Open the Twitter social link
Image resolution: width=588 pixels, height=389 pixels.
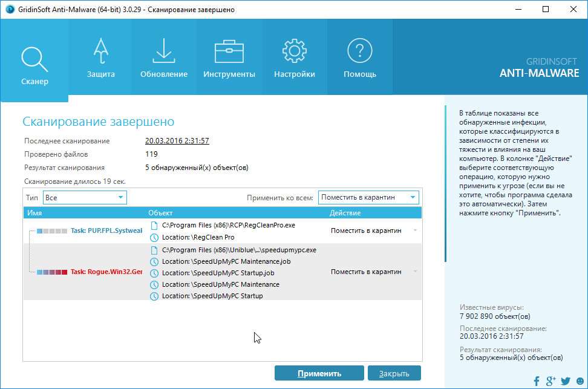[x=566, y=381]
